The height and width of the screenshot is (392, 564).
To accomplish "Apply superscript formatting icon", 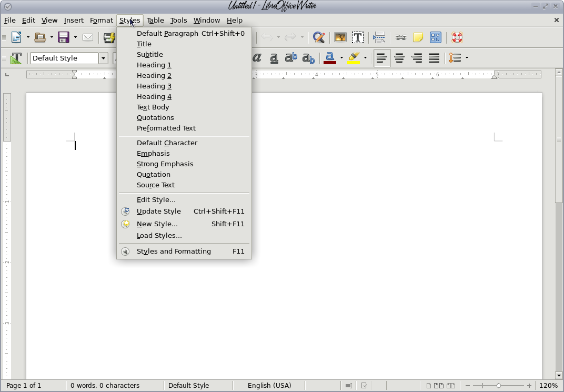I will tap(291, 57).
